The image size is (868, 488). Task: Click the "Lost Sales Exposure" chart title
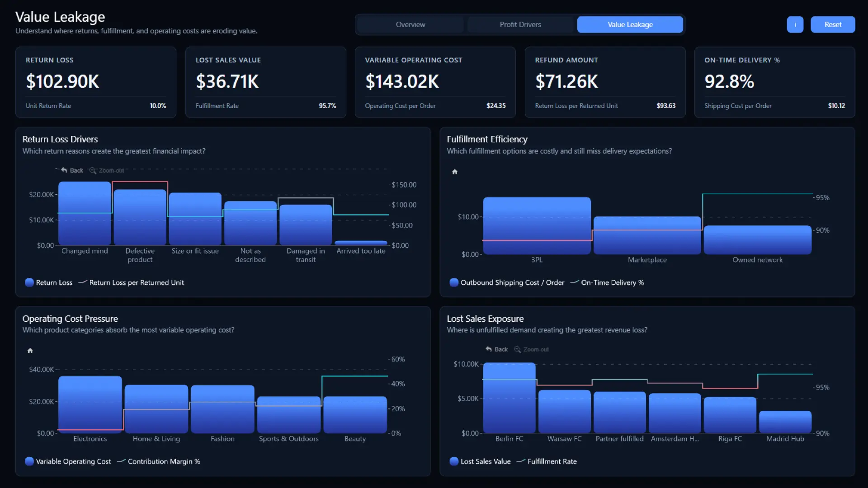[x=485, y=319]
